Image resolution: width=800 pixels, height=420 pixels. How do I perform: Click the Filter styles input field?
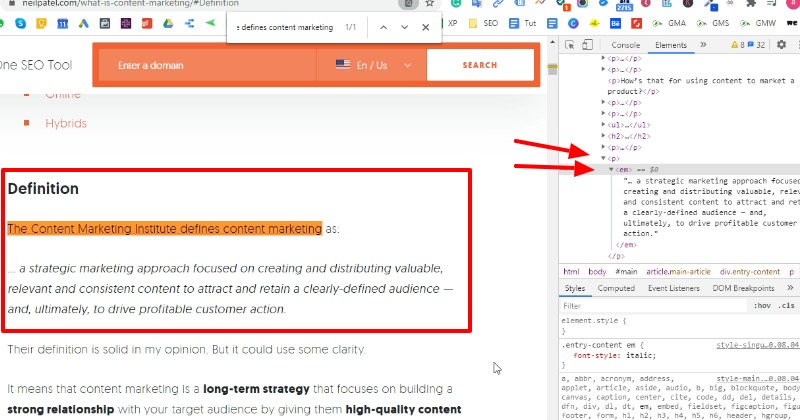653,306
